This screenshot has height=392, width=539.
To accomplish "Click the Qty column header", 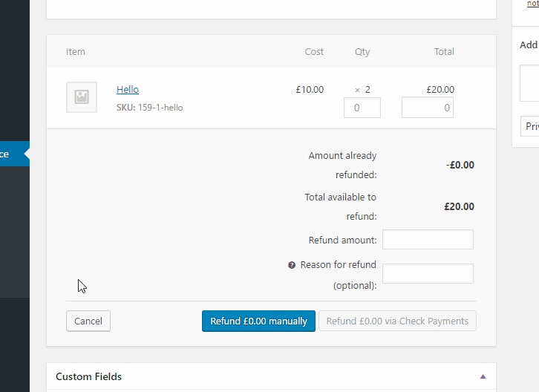I will tap(362, 52).
